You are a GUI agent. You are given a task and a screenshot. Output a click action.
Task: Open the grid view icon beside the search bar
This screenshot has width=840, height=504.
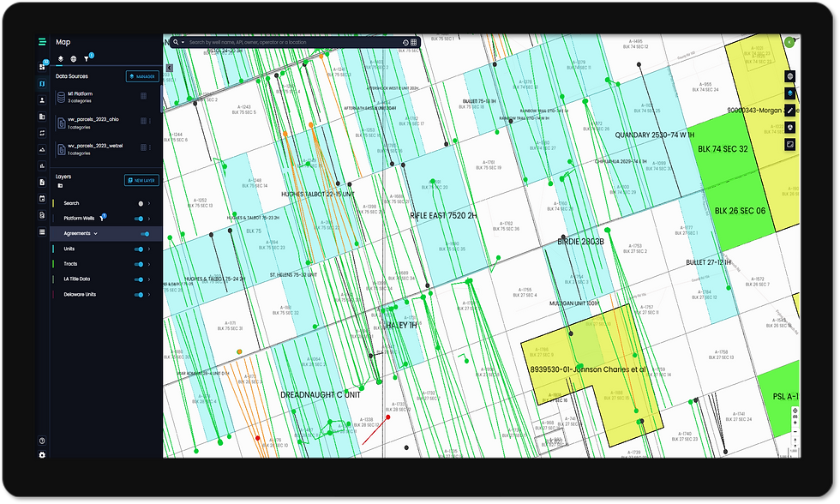tap(412, 42)
